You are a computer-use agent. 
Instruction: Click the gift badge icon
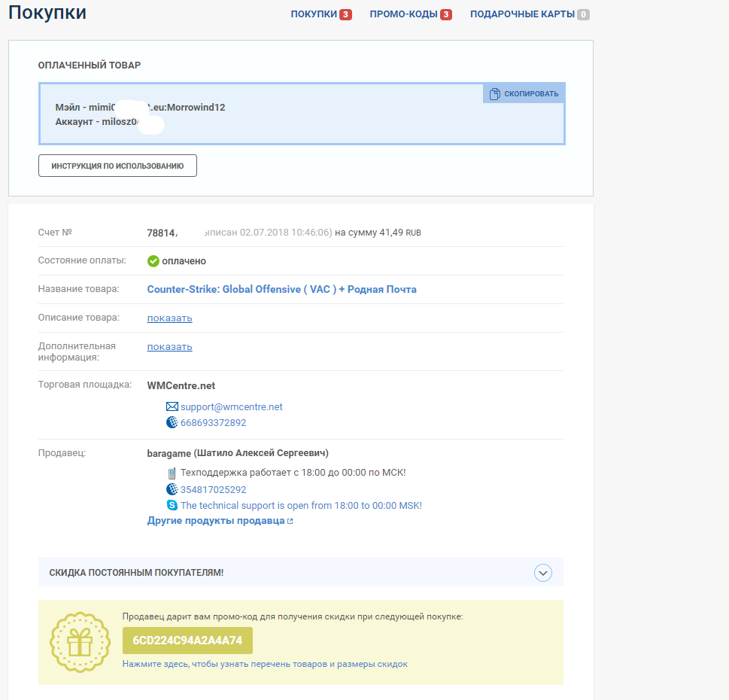click(x=80, y=642)
